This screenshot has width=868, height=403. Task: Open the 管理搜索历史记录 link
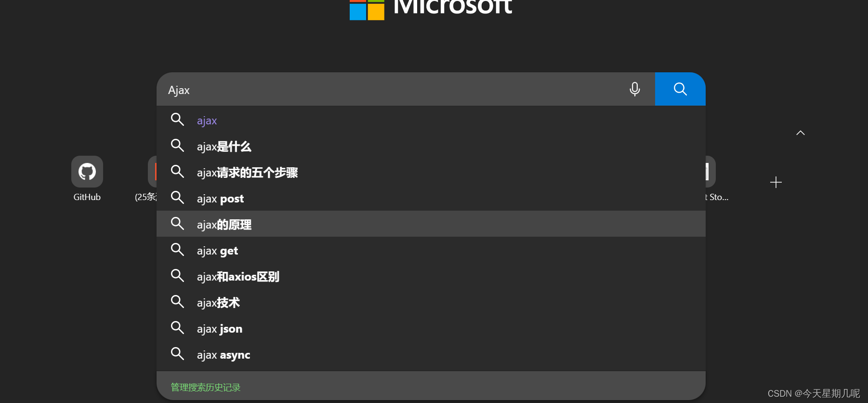tap(206, 388)
